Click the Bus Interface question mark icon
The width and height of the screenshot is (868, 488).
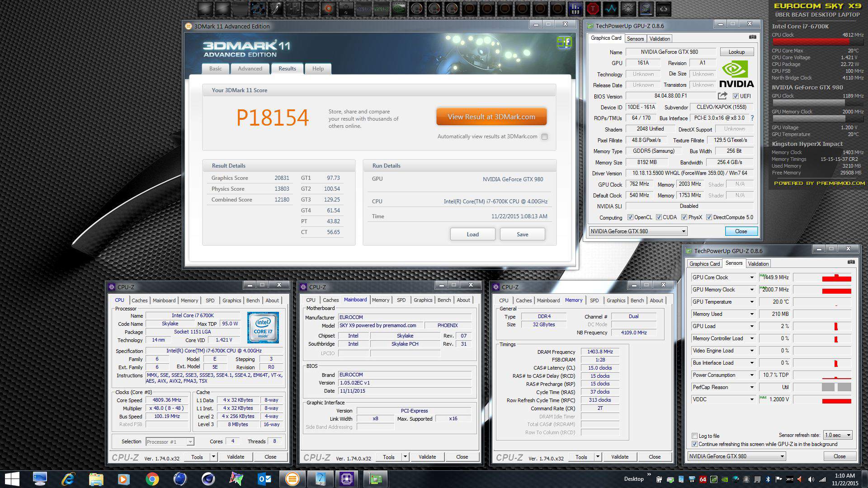click(x=752, y=118)
